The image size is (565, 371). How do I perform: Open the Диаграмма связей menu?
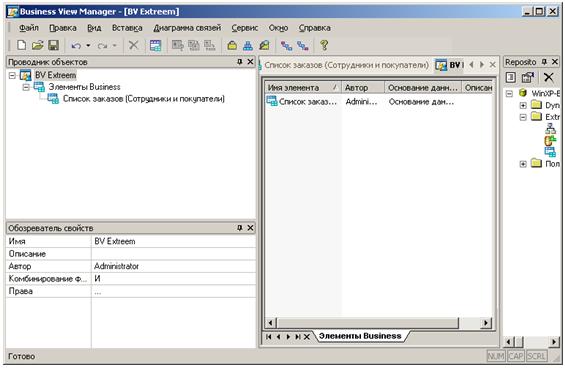pyautogui.click(x=187, y=28)
